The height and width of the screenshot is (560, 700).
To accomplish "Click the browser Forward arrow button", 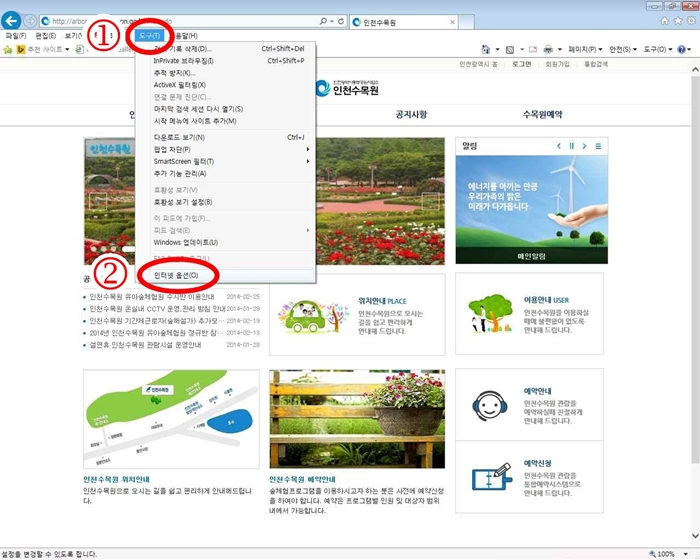I will click(30, 21).
